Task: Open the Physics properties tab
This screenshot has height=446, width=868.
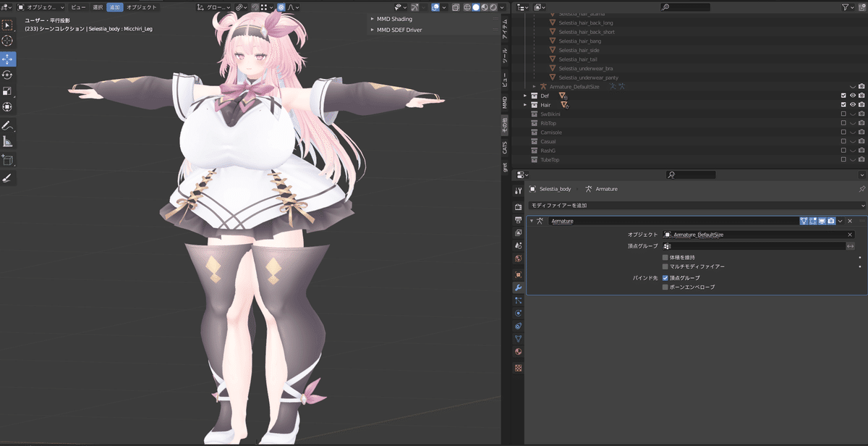Action: click(518, 314)
